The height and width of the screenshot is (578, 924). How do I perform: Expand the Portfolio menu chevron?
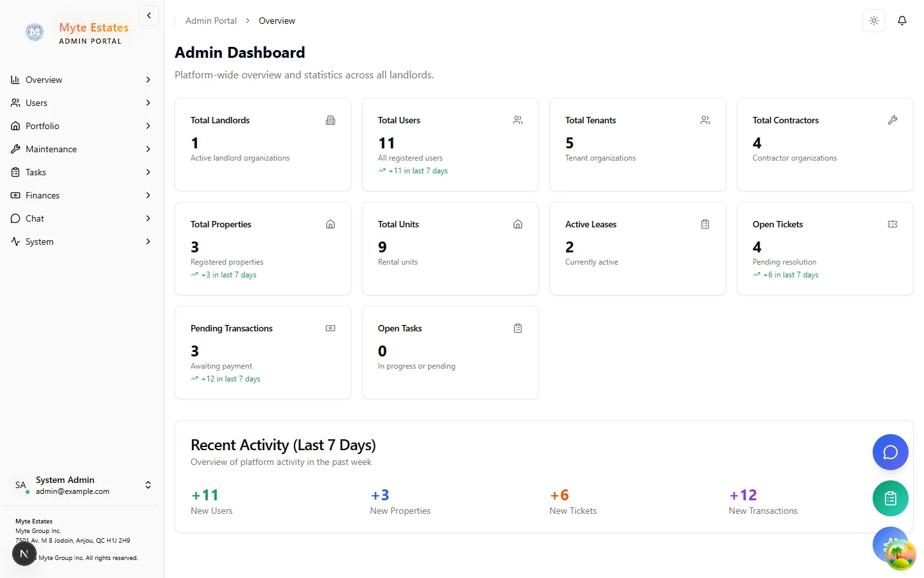tap(148, 126)
